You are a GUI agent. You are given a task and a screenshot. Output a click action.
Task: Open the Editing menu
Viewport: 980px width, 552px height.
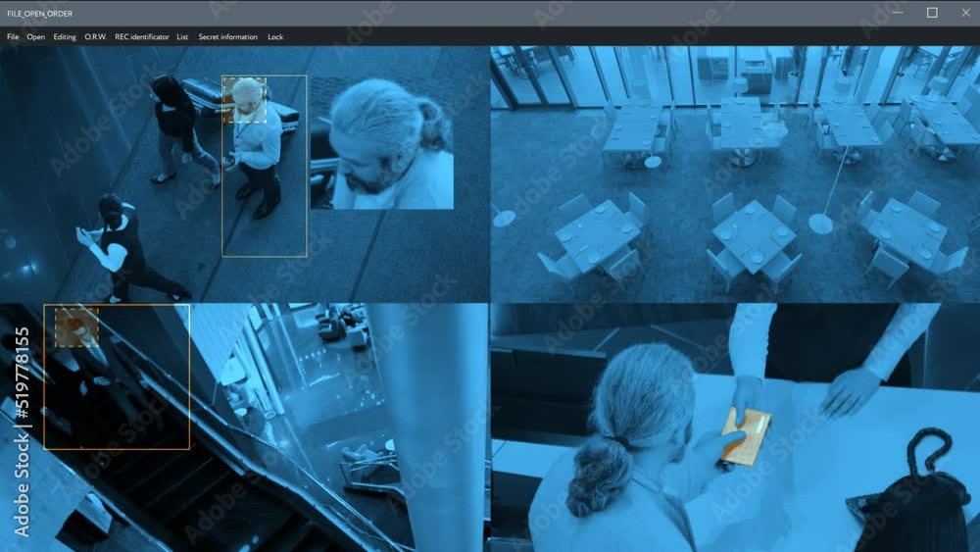(x=65, y=37)
